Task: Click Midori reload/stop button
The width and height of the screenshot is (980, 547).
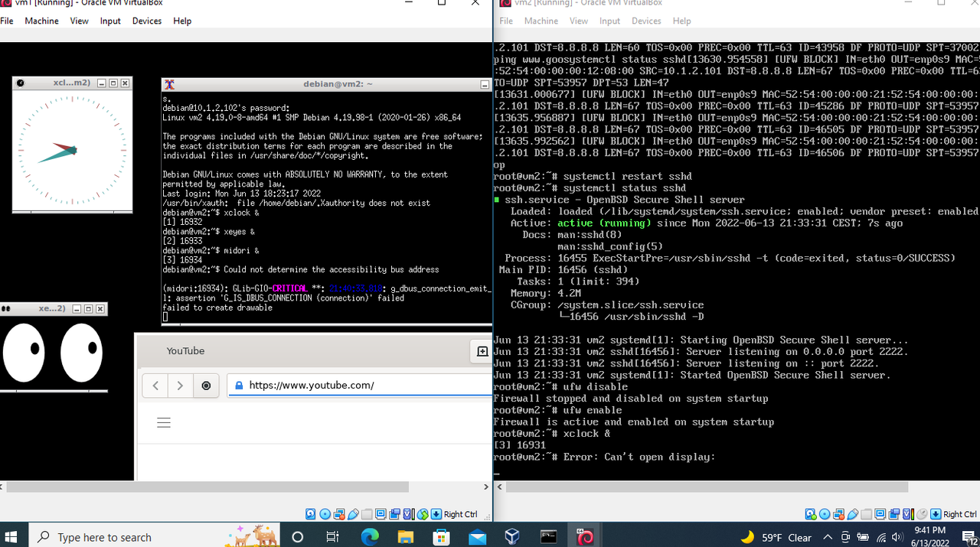Action: (x=206, y=386)
